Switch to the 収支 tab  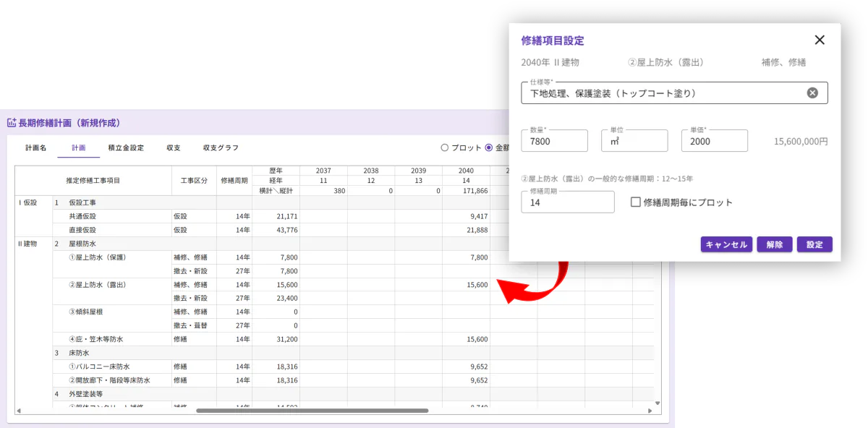click(x=174, y=147)
